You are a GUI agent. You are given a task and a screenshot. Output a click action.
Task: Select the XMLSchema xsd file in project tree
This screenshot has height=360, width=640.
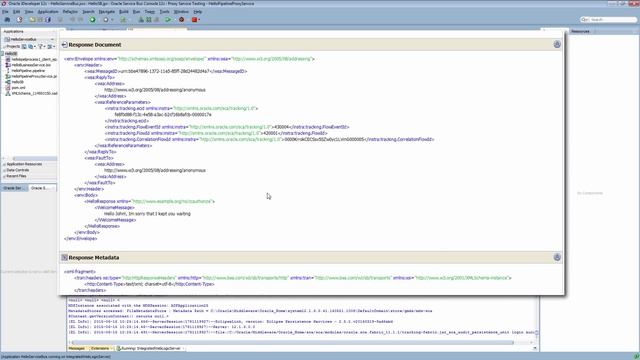click(x=34, y=93)
